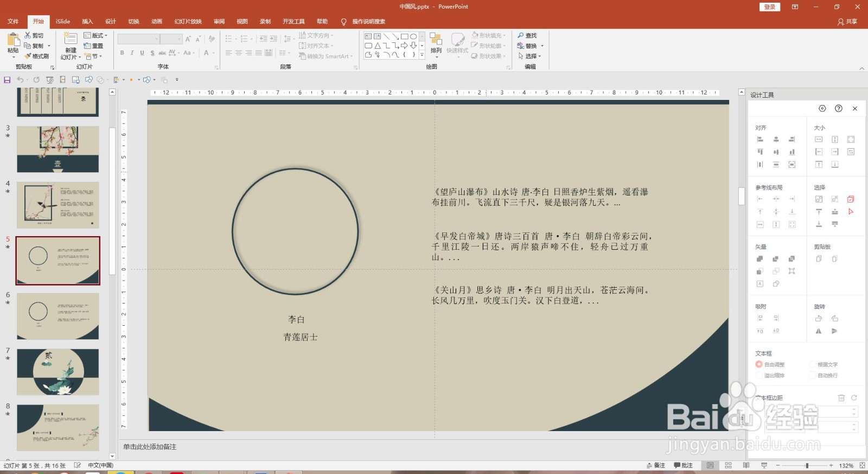The image size is (868, 474).
Task: Save the presentation using the quick access icon
Action: (x=7, y=80)
